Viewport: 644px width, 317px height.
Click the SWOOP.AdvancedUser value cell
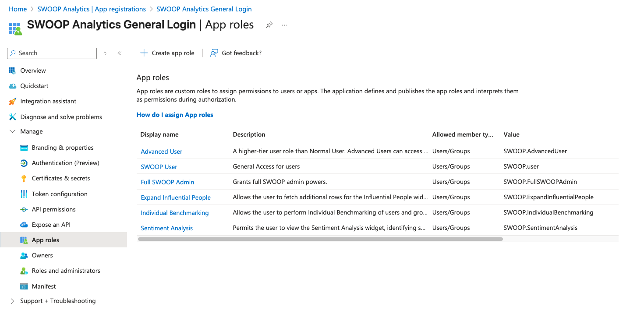pyautogui.click(x=535, y=151)
